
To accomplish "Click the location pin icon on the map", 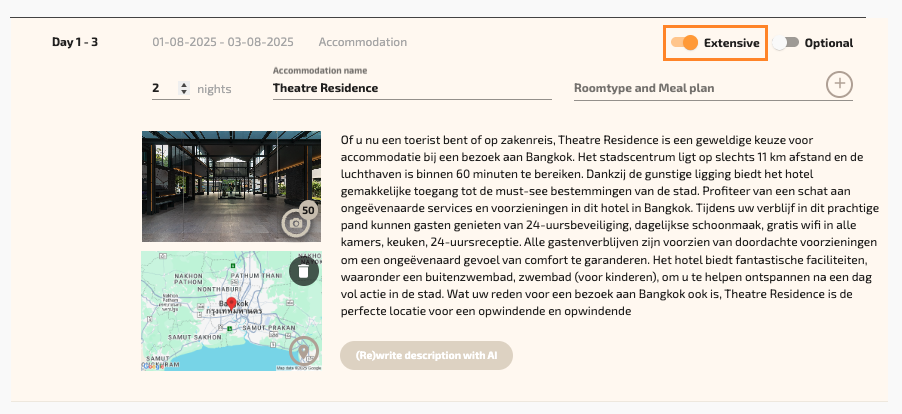I will pyautogui.click(x=304, y=351).
